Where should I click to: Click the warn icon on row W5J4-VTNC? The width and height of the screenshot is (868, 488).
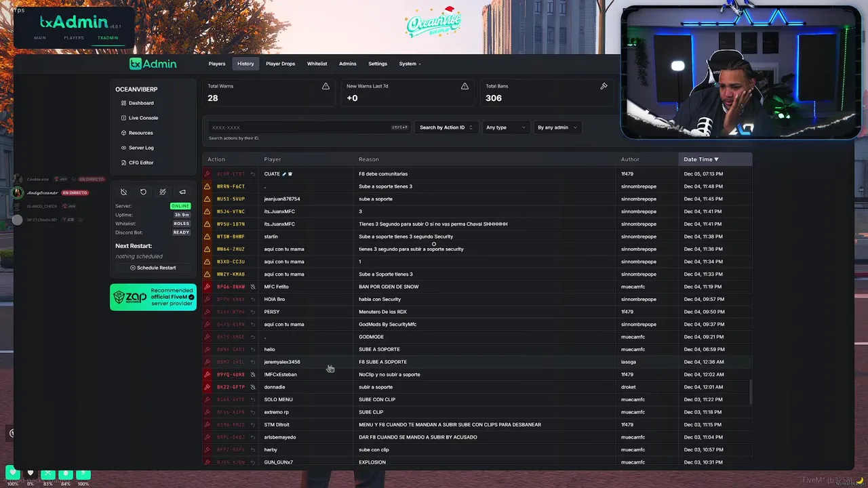(208, 211)
